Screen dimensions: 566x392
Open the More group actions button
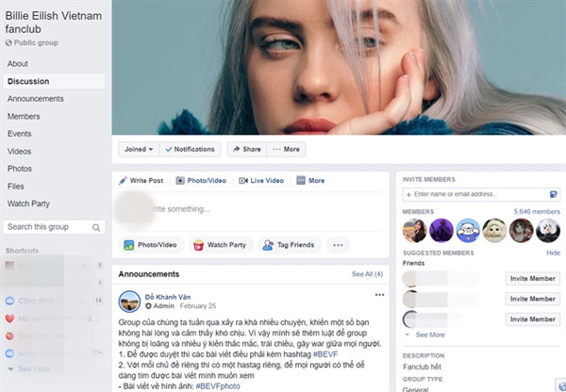pos(286,149)
